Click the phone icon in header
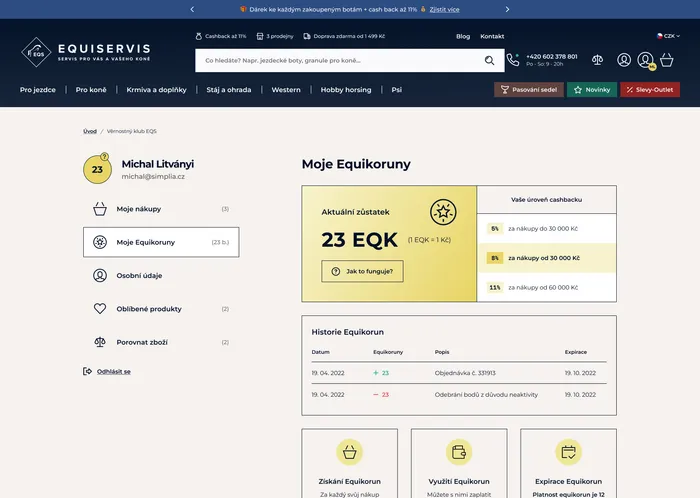The width and height of the screenshot is (700, 498). pos(513,60)
